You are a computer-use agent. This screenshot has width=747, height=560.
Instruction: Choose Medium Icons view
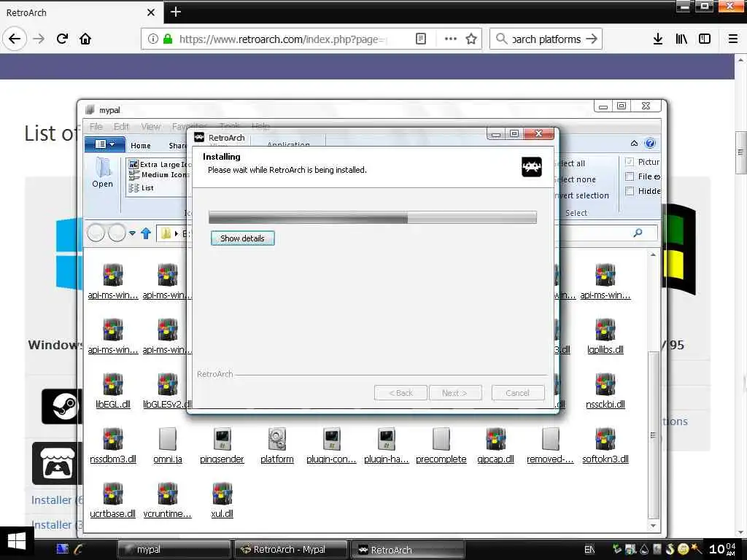(160, 175)
